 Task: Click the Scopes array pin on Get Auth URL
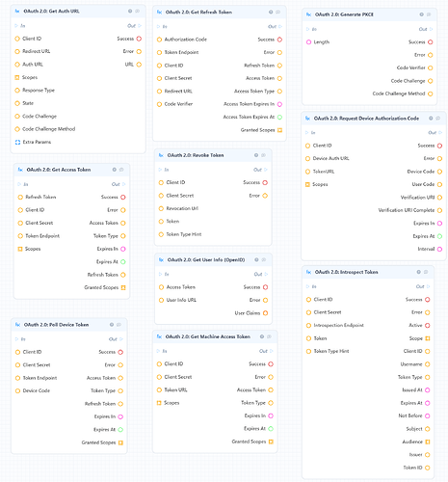tap(17, 77)
